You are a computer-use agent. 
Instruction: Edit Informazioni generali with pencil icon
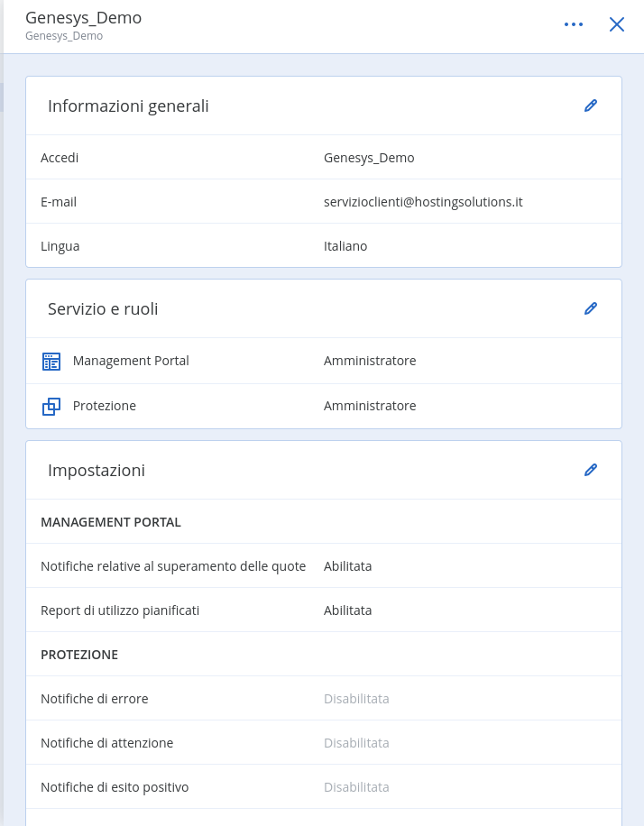[590, 106]
